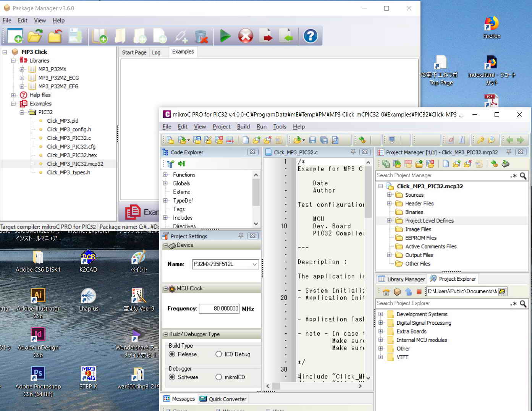Expand Help files node in package tree
532x411 pixels.
point(13,95)
